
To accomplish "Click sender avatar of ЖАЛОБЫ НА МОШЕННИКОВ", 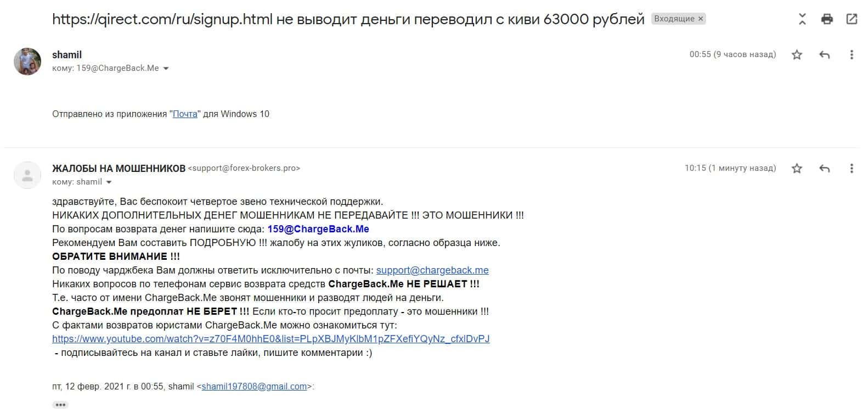I will tap(27, 175).
